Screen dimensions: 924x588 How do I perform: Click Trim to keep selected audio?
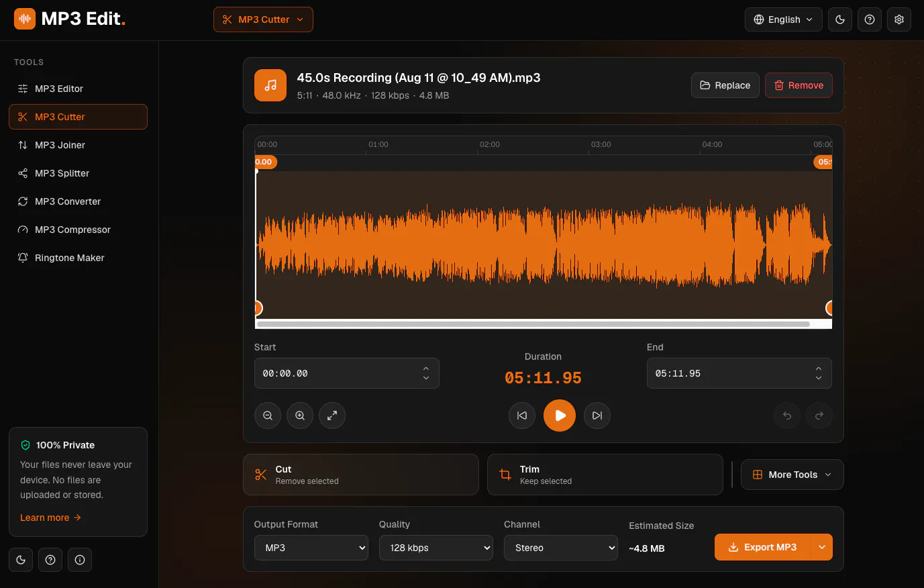[x=605, y=475]
